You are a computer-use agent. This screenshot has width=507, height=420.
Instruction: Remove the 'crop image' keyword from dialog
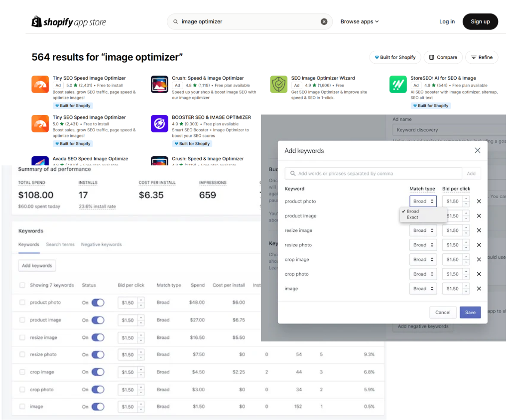click(x=479, y=260)
